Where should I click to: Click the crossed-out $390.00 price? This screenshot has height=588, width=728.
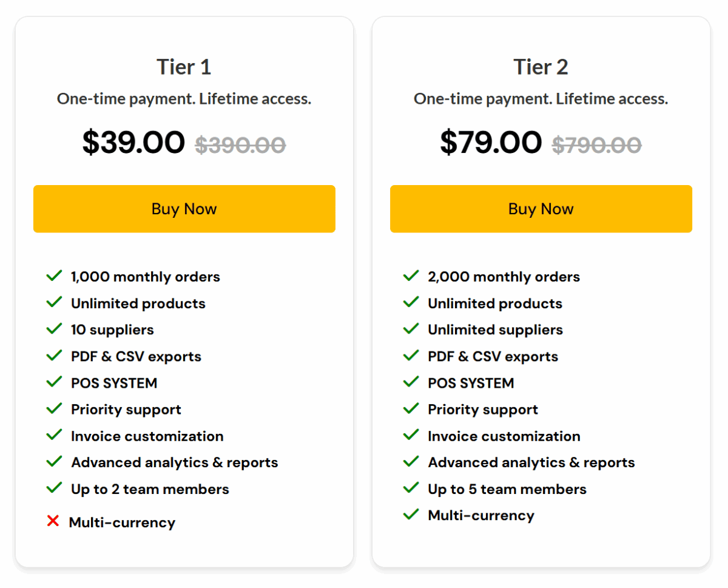(x=240, y=145)
